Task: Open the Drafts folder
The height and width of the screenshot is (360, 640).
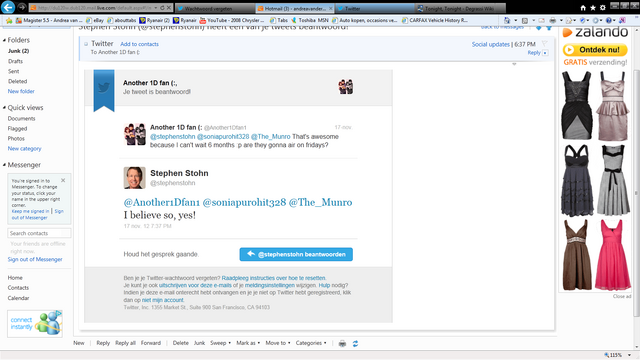Action: [16, 61]
